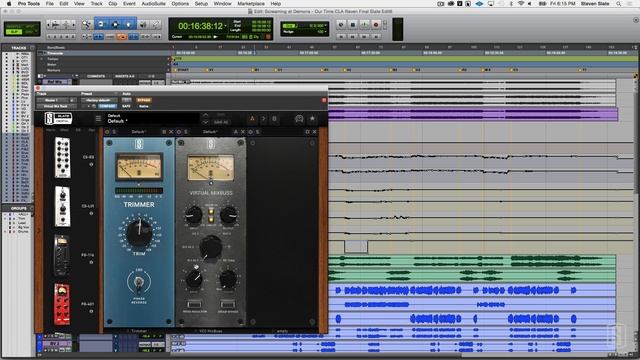This screenshot has width=640, height=360.
Task: Click the headset support icon in rack header
Action: (x=299, y=119)
